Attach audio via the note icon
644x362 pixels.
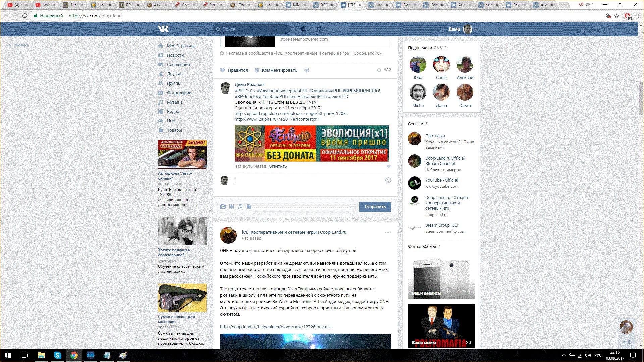(x=240, y=206)
